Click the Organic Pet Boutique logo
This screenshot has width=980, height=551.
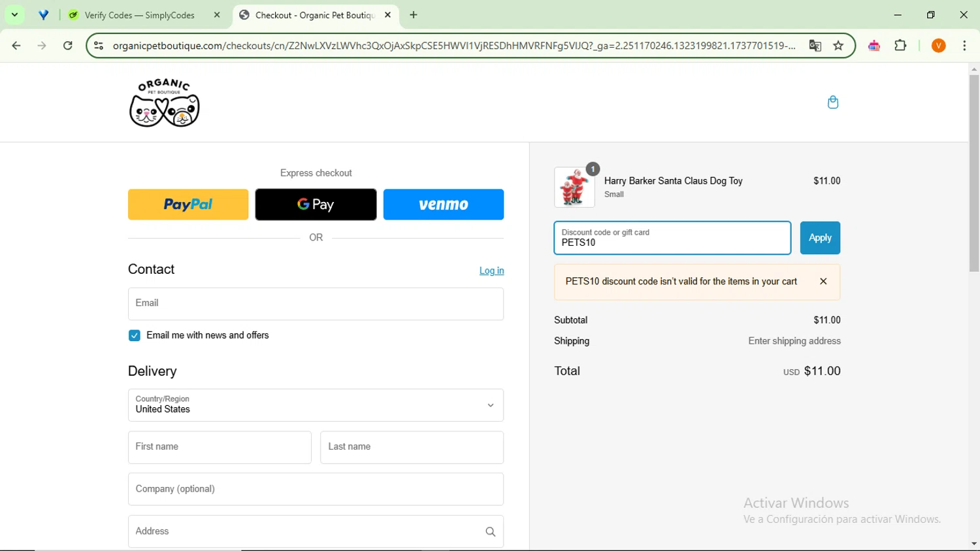click(165, 103)
